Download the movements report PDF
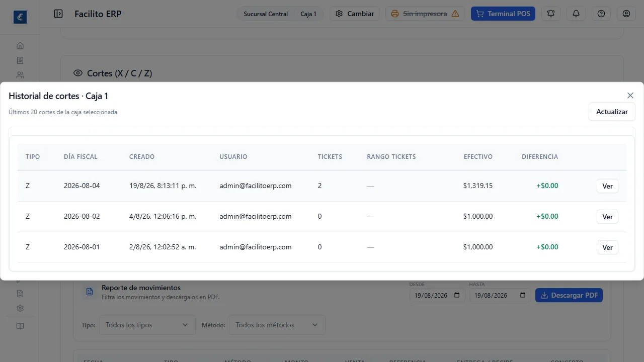Image resolution: width=644 pixels, height=362 pixels. (569, 295)
